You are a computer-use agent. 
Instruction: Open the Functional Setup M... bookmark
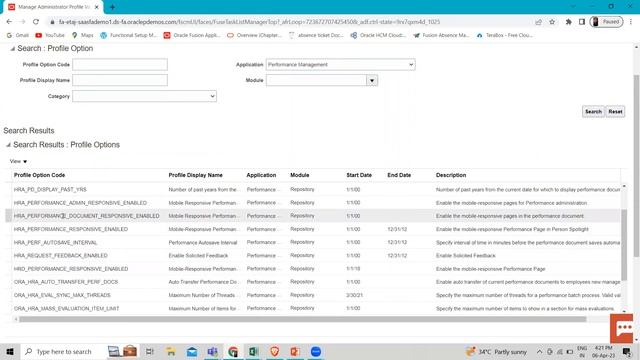(129, 36)
